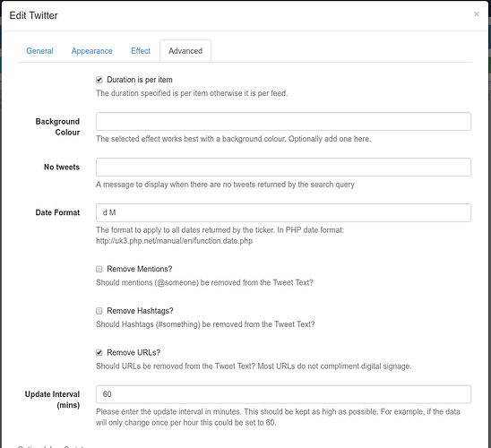Disable Remove URLs checkbox

99,353
